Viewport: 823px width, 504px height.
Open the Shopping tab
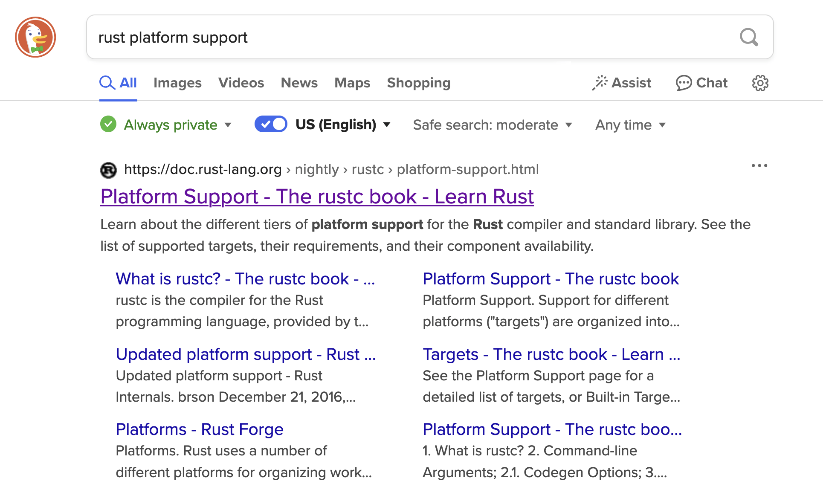(418, 83)
